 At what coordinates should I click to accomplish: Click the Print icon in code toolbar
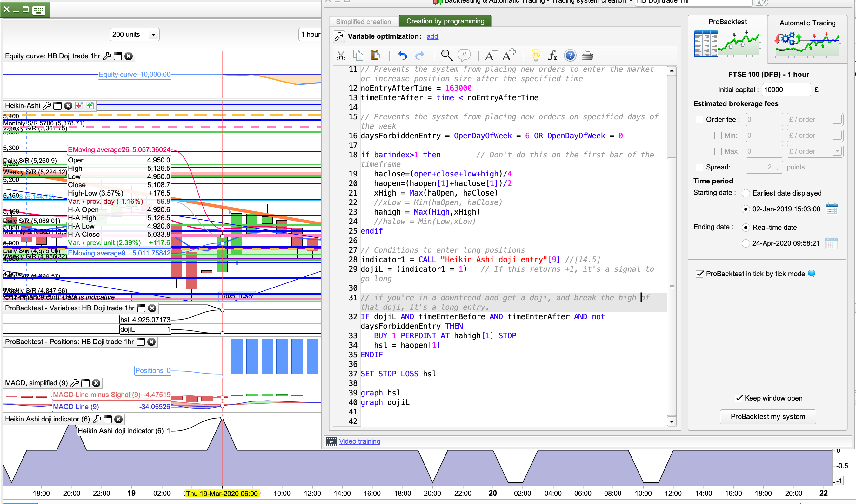587,55
